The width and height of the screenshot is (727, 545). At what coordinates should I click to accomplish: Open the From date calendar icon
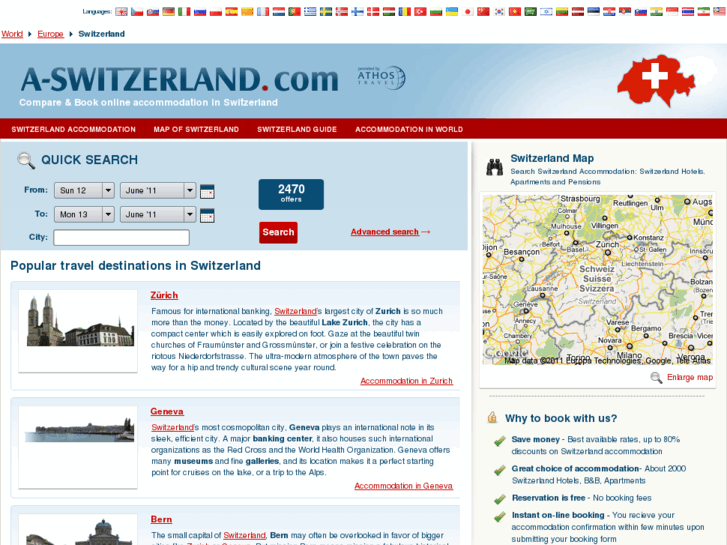click(x=207, y=191)
